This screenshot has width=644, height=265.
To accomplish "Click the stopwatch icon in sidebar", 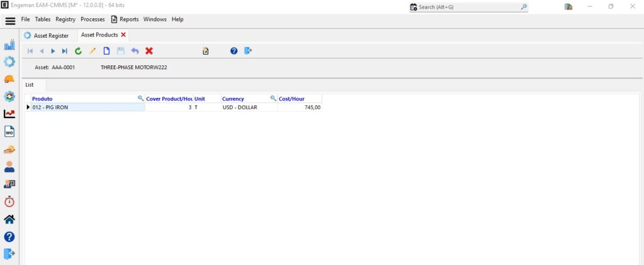I will (x=9, y=202).
